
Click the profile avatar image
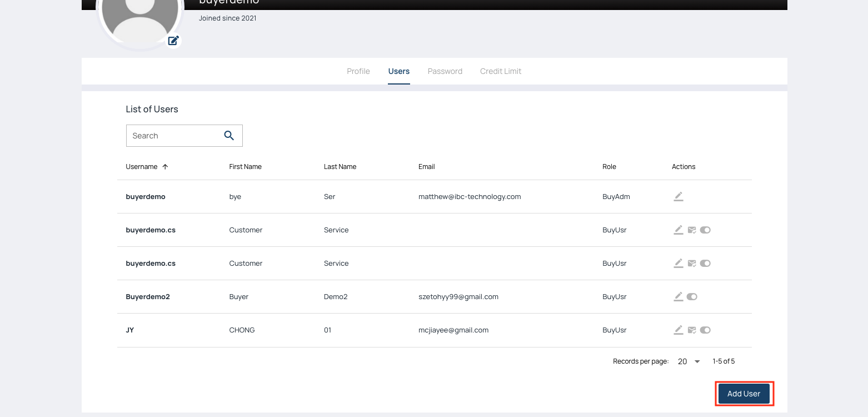click(140, 17)
